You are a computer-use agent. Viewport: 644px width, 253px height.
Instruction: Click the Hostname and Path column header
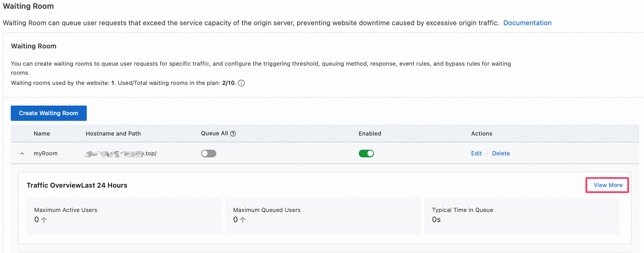(113, 134)
